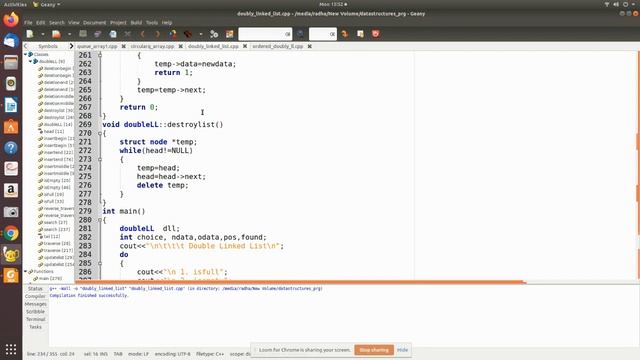Screen dimensions: 640x360
Task: Select the head [11] symbol
Action: click(53, 131)
